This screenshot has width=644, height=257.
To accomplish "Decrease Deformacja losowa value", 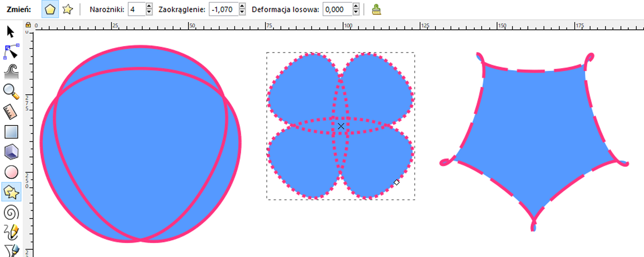I will click(356, 12).
